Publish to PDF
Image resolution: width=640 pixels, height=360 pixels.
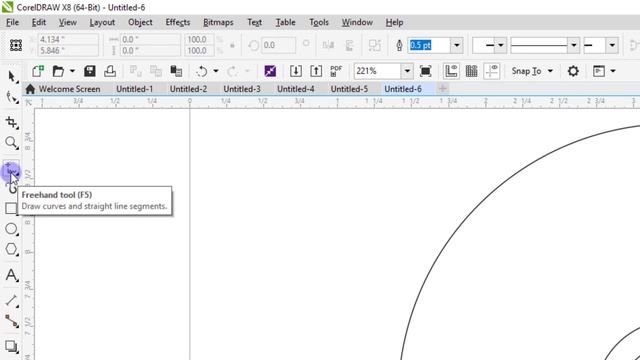point(336,71)
